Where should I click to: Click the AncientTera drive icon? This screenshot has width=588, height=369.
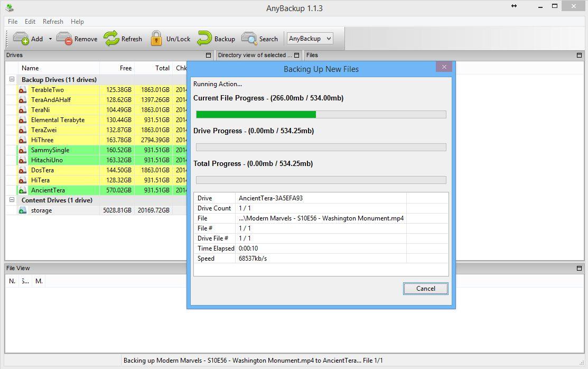pos(23,190)
